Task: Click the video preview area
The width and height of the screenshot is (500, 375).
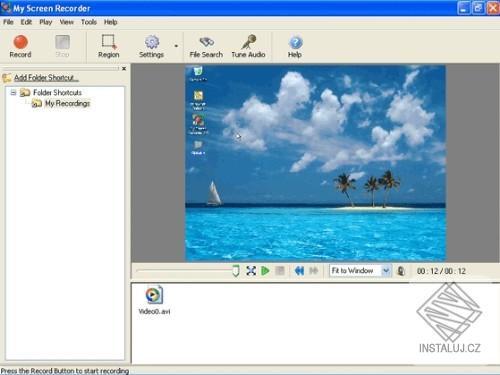Action: tap(315, 163)
